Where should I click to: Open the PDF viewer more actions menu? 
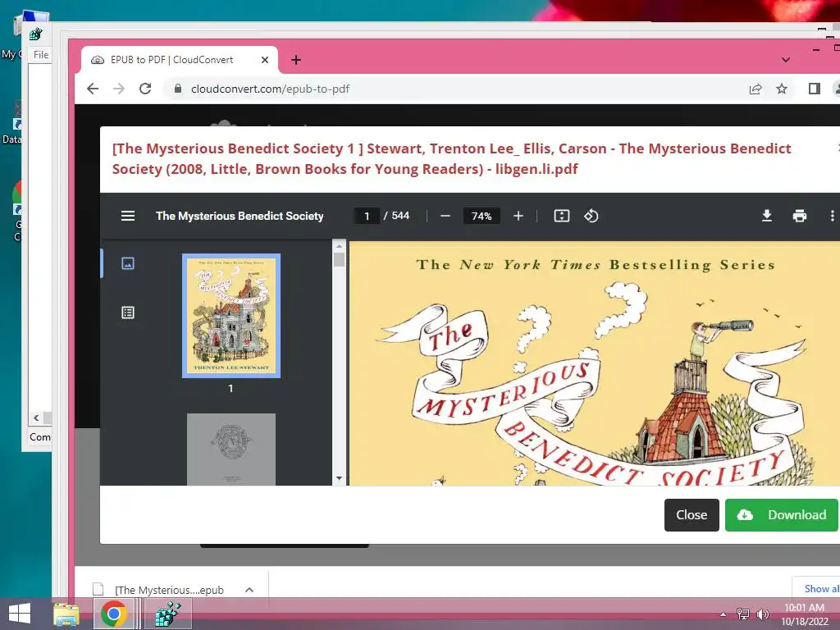pos(832,216)
